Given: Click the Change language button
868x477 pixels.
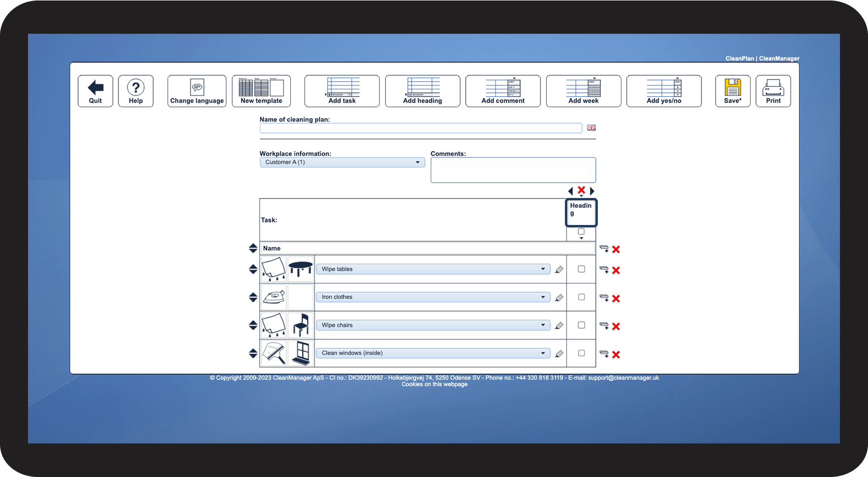Looking at the screenshot, I should point(197,91).
